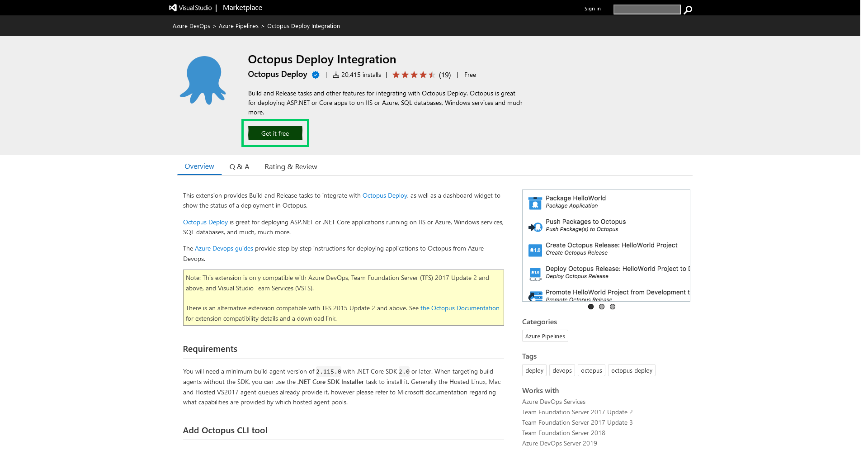
Task: Click the (19) reviews count
Action: [445, 75]
